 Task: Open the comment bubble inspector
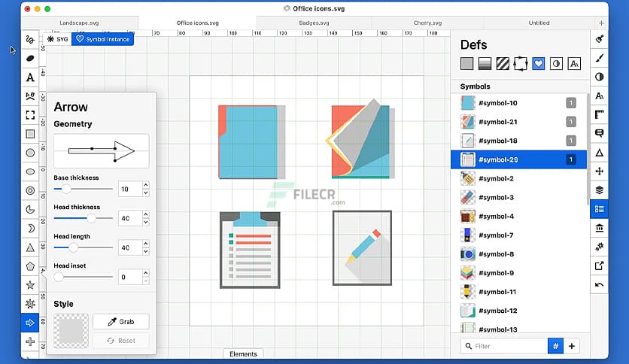click(600, 133)
